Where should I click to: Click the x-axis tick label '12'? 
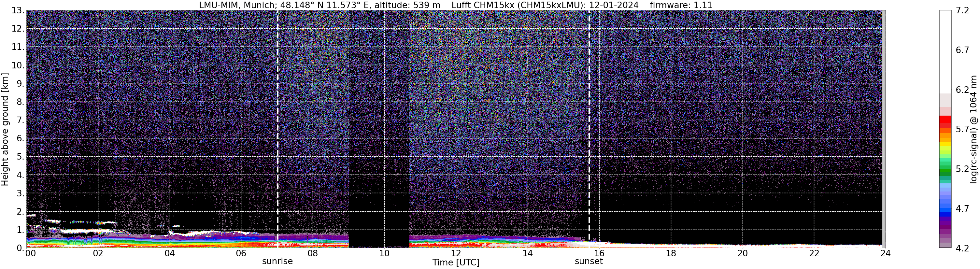pos(456,253)
